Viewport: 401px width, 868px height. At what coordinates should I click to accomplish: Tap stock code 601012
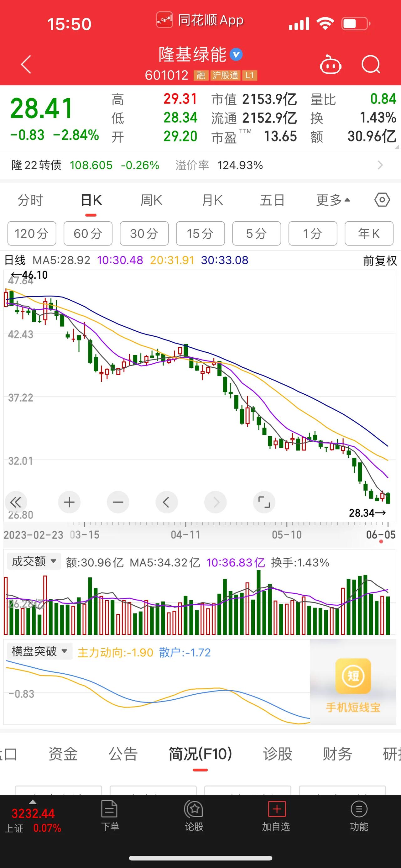(x=166, y=75)
